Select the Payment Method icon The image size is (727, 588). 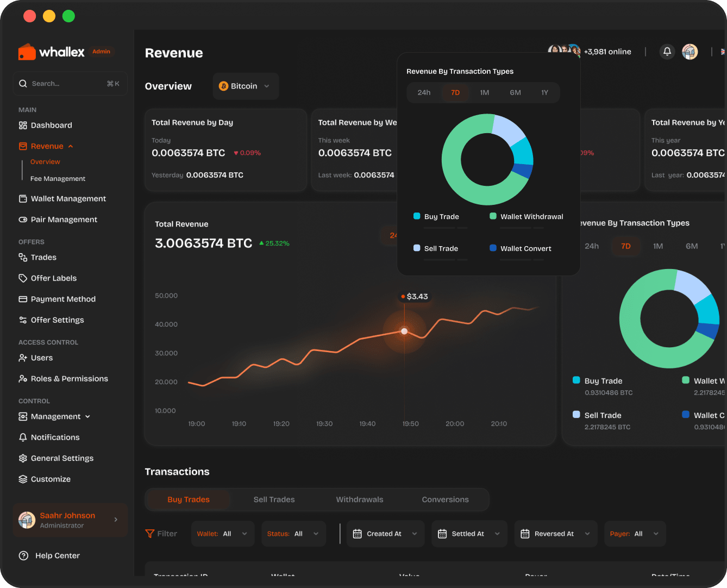tap(22, 299)
